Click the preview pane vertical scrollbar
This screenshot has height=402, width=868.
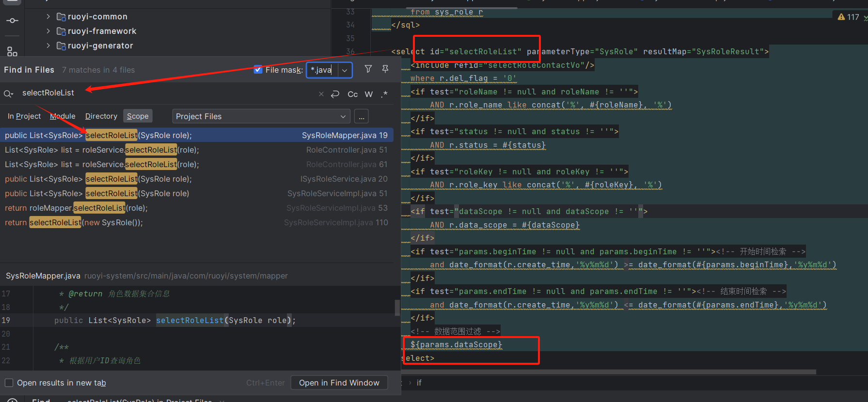click(397, 308)
